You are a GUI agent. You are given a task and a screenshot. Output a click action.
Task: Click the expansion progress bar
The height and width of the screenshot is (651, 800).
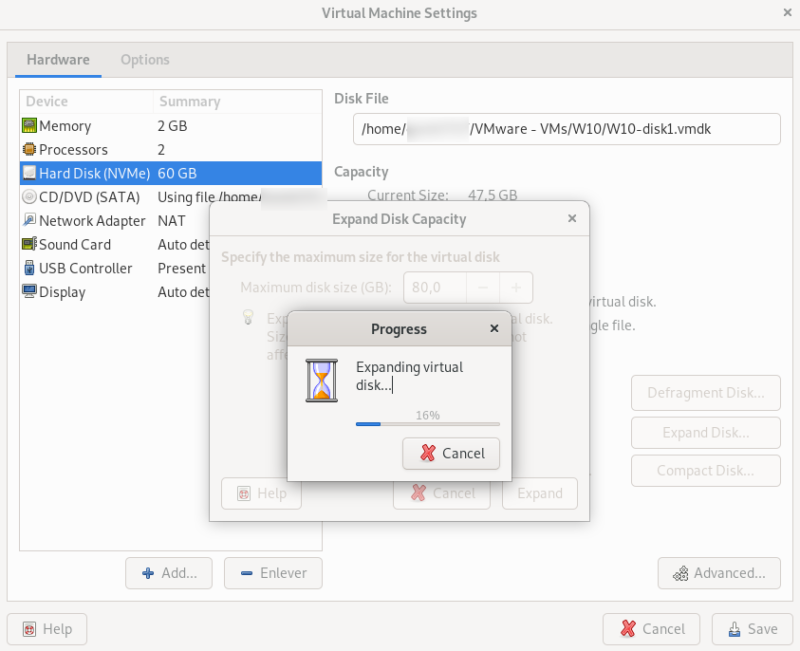428,424
